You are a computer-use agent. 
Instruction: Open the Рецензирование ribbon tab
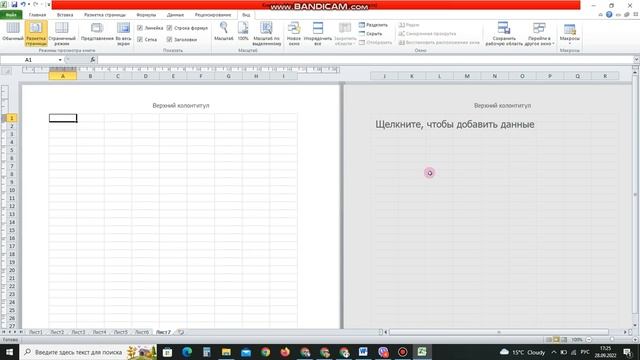[213, 15]
